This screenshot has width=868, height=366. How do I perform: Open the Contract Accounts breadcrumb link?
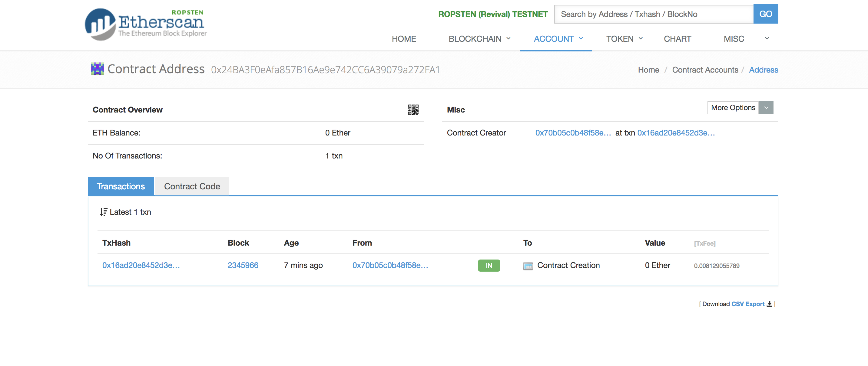coord(705,70)
